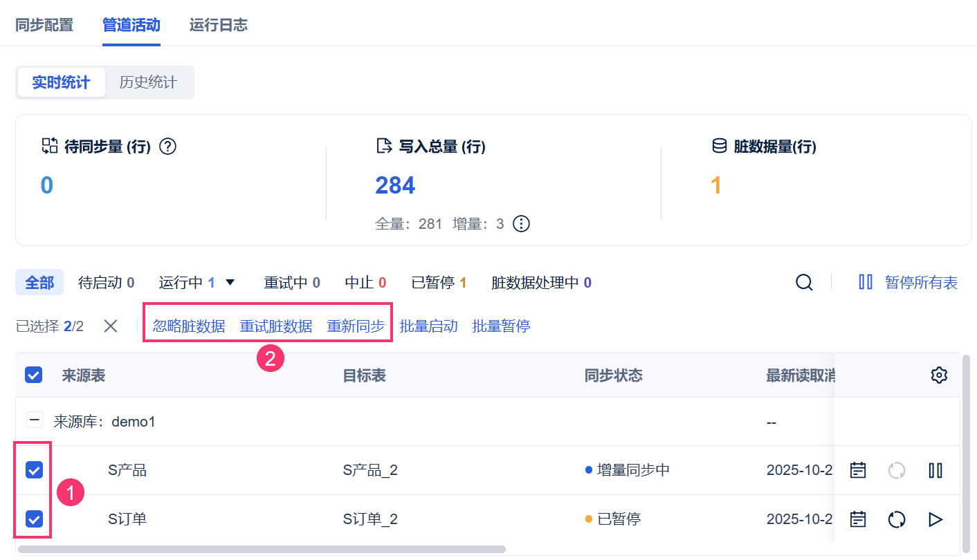Start the S订单 table sync
The width and height of the screenshot is (977, 560).
[935, 519]
